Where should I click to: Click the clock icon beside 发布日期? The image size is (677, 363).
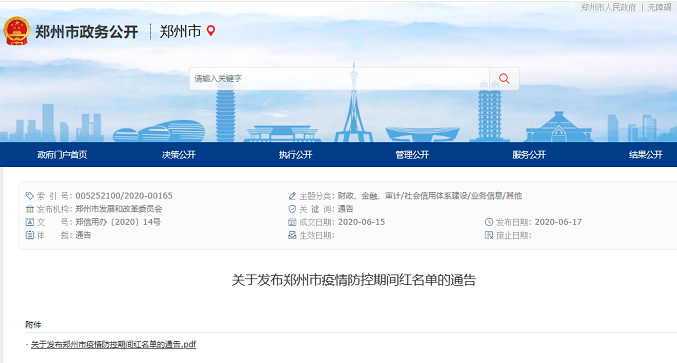pos(489,222)
